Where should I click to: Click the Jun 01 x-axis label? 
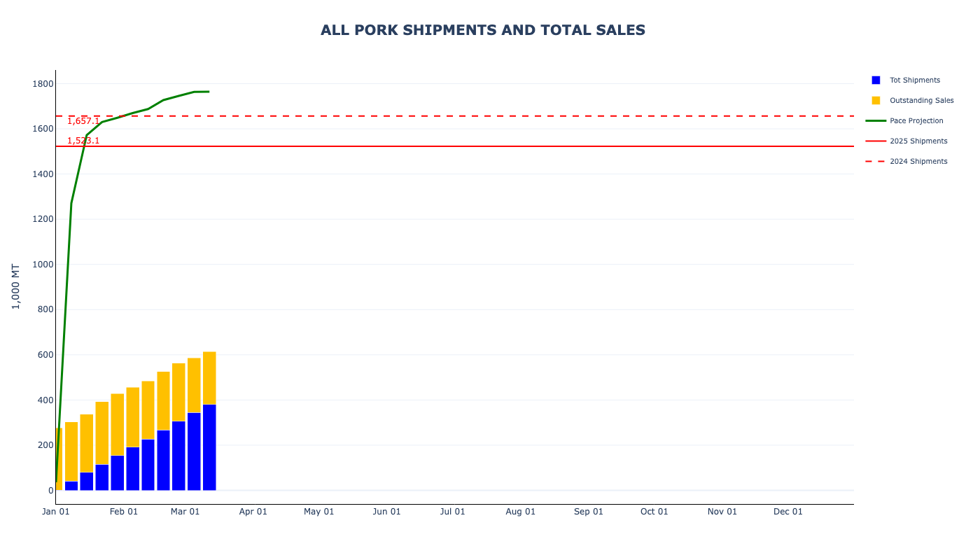point(386,512)
